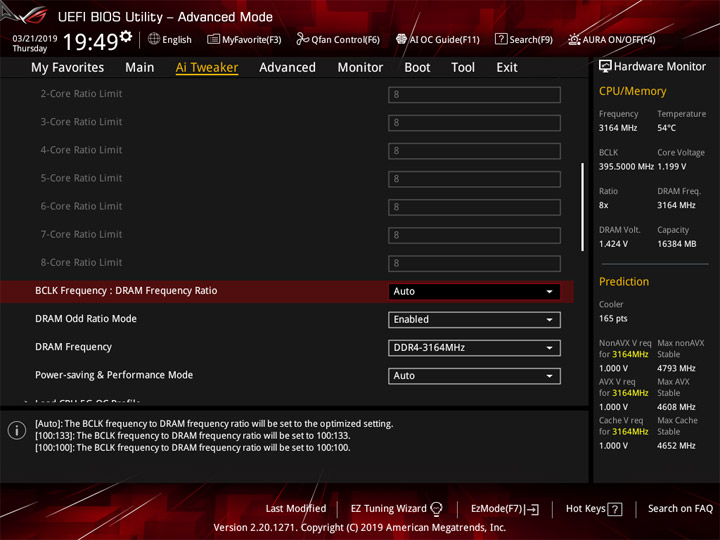The height and width of the screenshot is (540, 720).
Task: Go to the Boot tab
Action: [417, 68]
